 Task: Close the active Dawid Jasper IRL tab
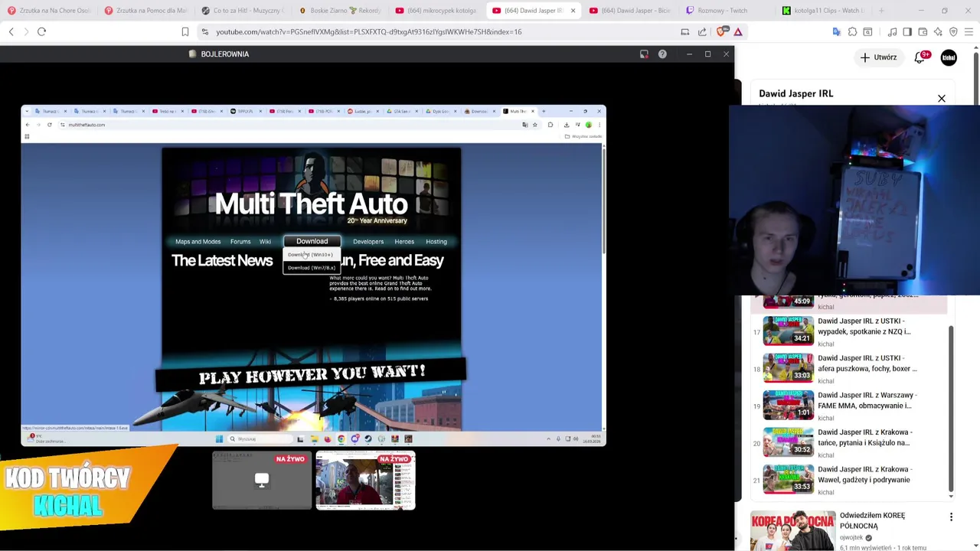573,11
